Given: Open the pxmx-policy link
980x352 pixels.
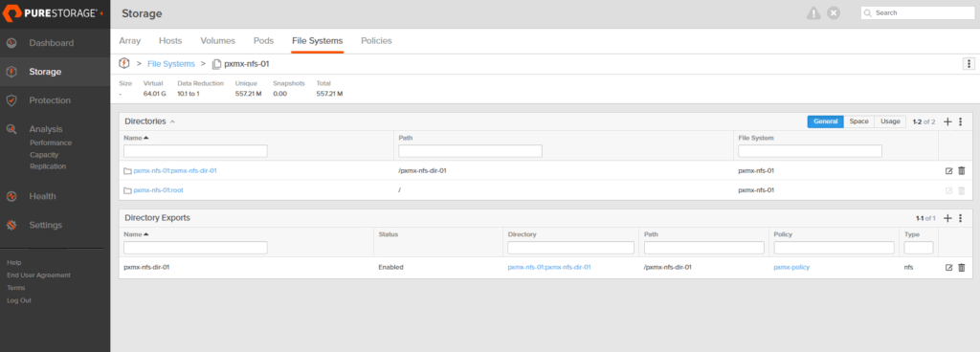Looking at the screenshot, I should (x=791, y=267).
